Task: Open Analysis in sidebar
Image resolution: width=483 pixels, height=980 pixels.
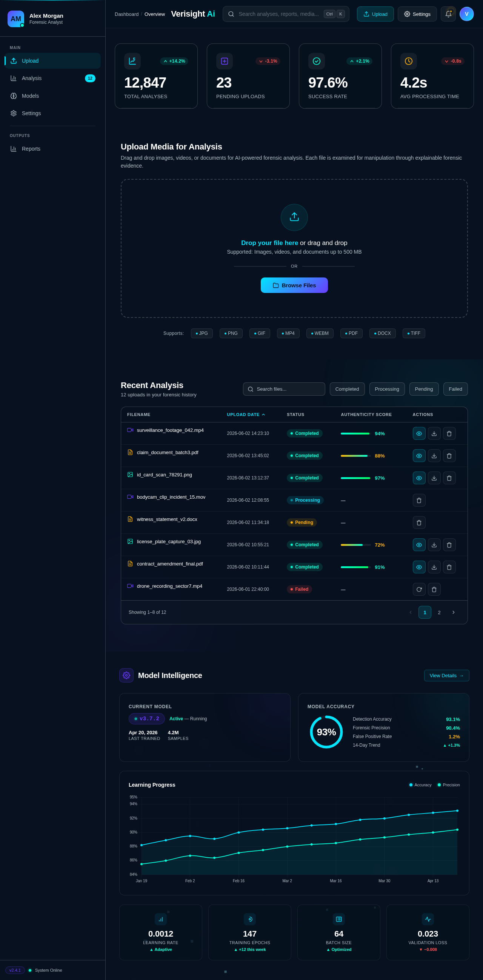Action: [x=52, y=79]
